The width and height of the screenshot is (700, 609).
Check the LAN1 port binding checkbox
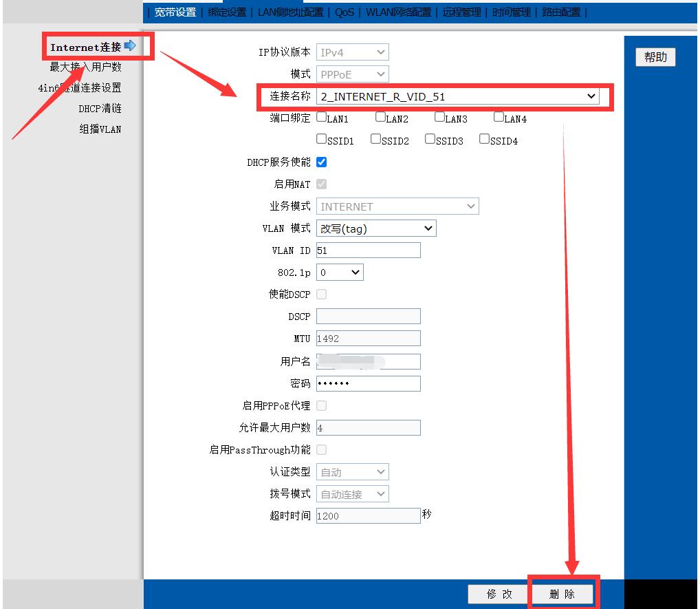point(321,117)
